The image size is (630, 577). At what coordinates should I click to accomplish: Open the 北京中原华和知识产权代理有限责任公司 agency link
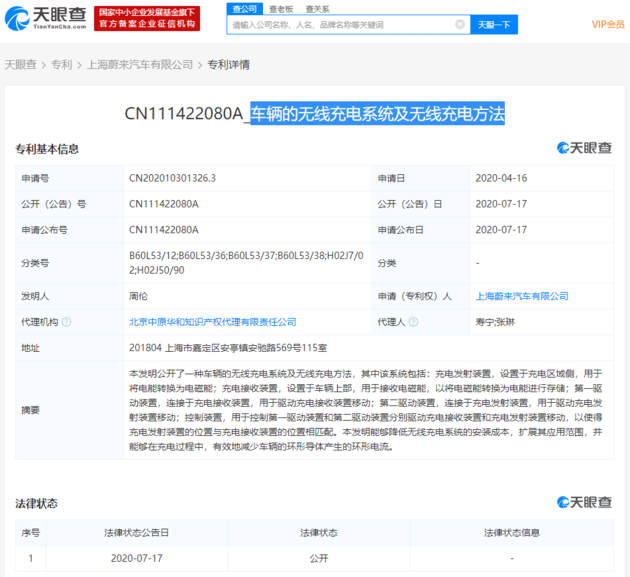(x=212, y=322)
